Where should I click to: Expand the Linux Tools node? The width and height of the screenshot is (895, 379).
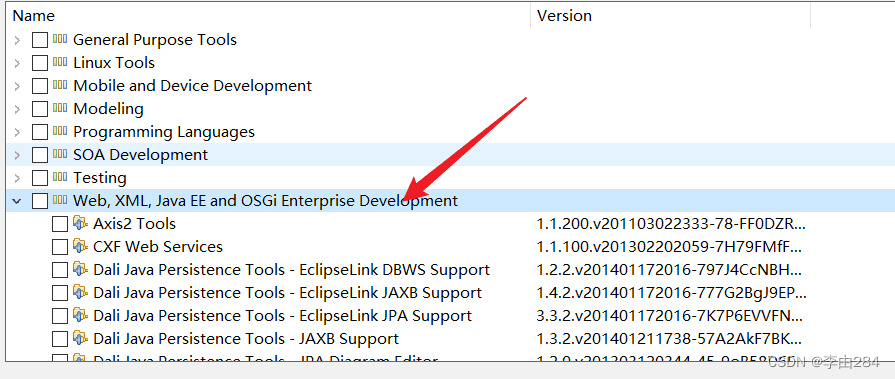pyautogui.click(x=17, y=63)
